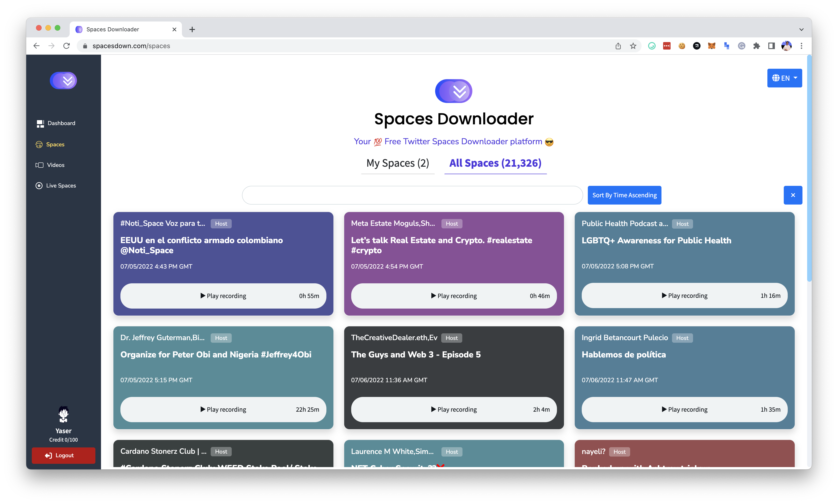
Task: Bookmark this page with the star icon
Action: tap(633, 46)
